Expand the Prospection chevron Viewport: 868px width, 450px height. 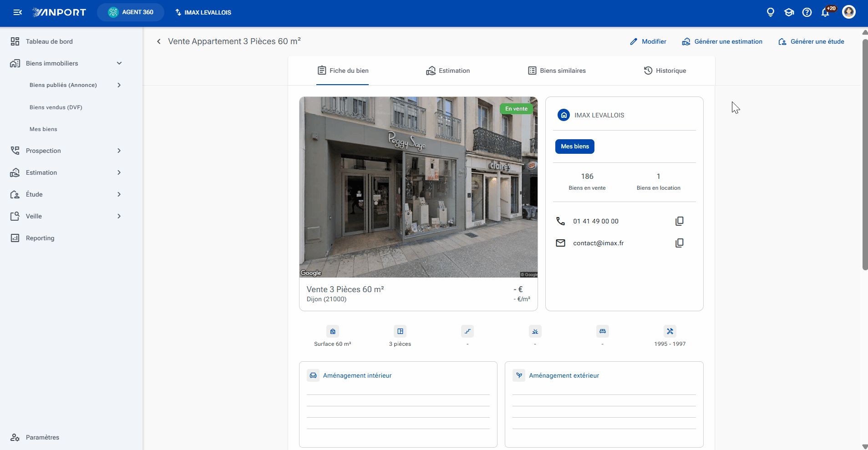coord(119,151)
